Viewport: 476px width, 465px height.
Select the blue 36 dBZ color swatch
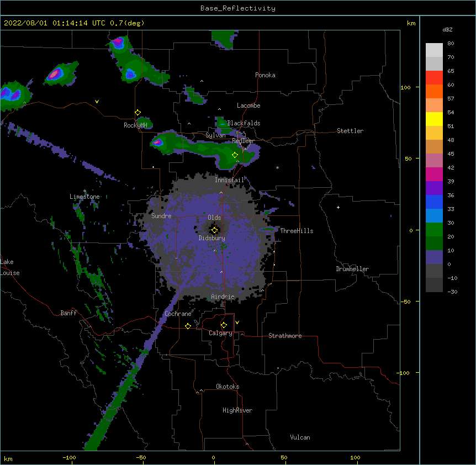[x=434, y=202]
